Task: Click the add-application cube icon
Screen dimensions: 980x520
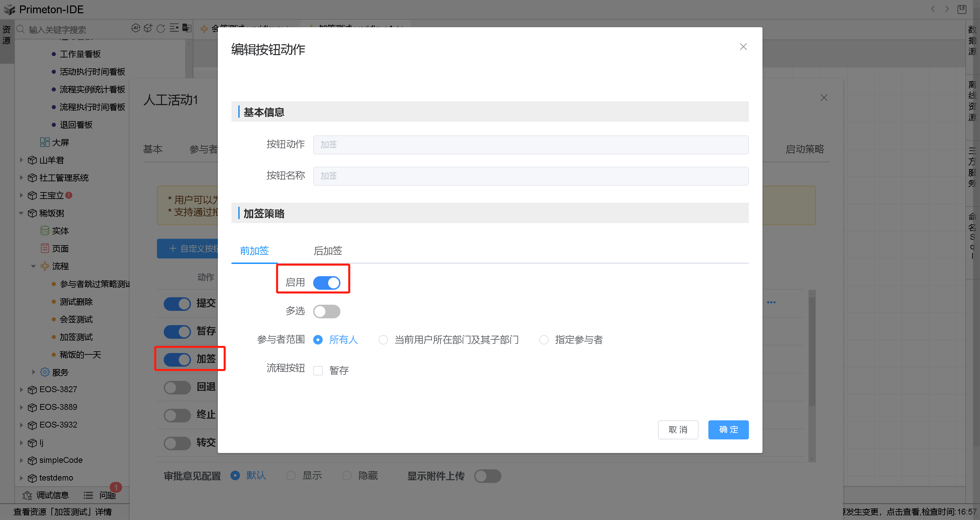Action: [x=148, y=28]
